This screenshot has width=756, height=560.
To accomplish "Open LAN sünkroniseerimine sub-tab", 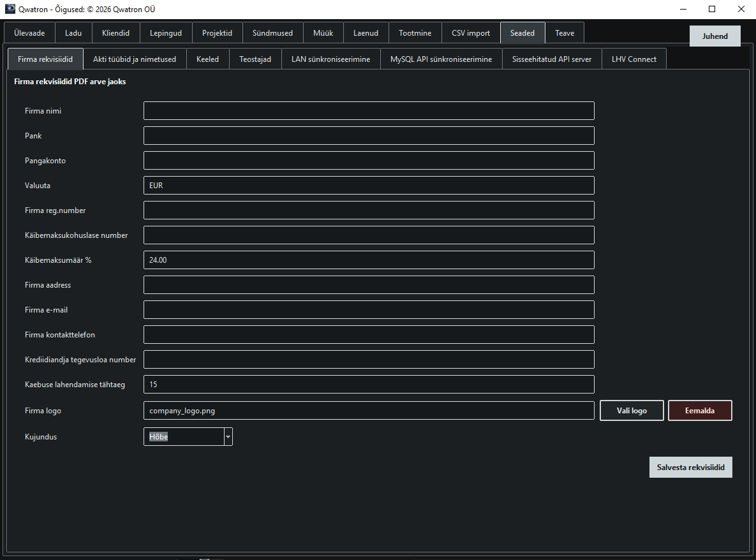I will point(330,59).
